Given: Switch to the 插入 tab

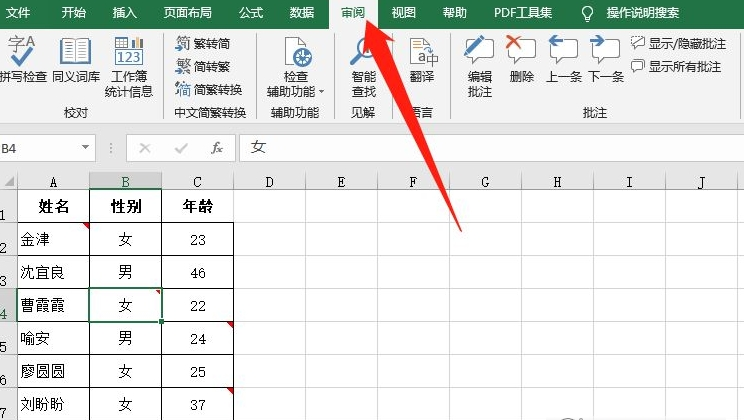Looking at the screenshot, I should (125, 13).
